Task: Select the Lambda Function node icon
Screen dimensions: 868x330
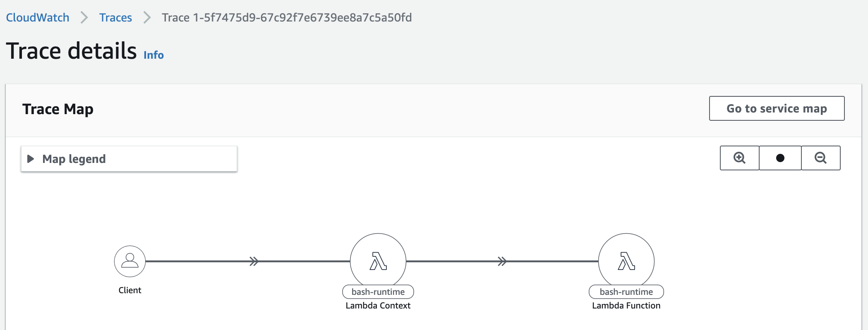Action: click(626, 261)
